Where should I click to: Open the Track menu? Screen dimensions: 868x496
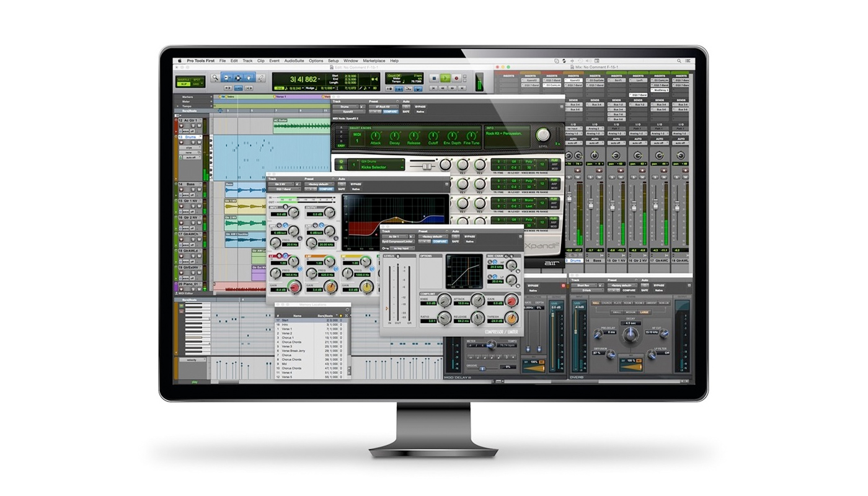click(x=247, y=61)
